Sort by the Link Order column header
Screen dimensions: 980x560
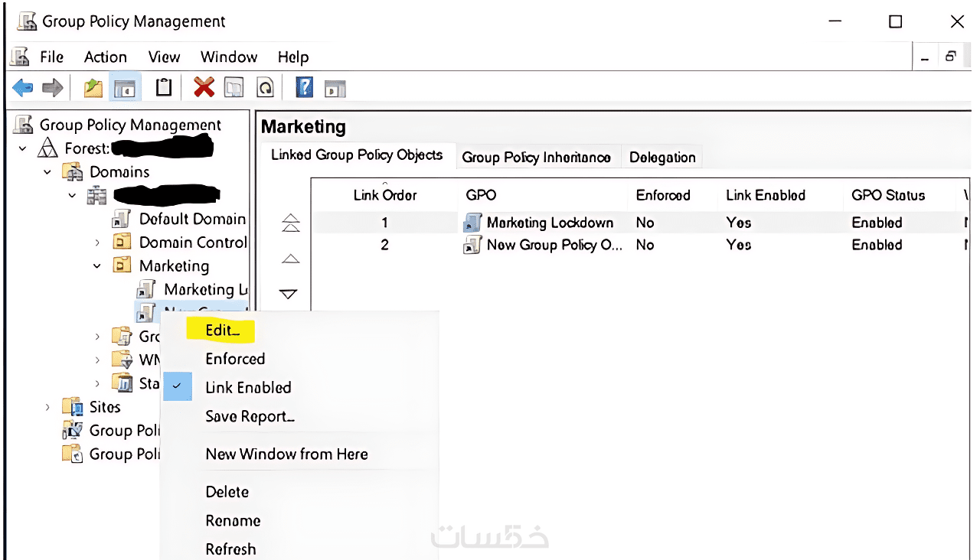385,195
